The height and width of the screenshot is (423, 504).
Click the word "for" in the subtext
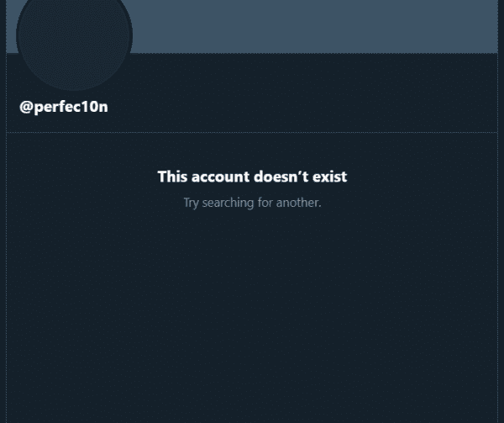264,203
